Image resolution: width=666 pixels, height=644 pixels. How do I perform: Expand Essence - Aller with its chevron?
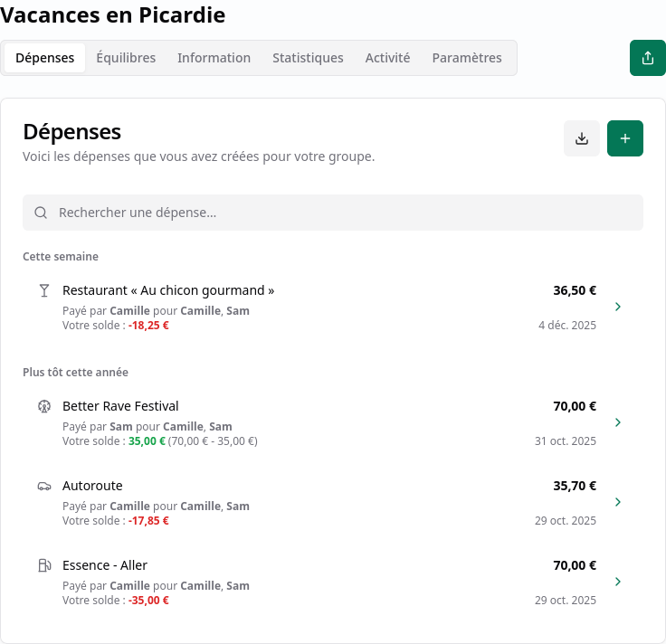(x=618, y=582)
